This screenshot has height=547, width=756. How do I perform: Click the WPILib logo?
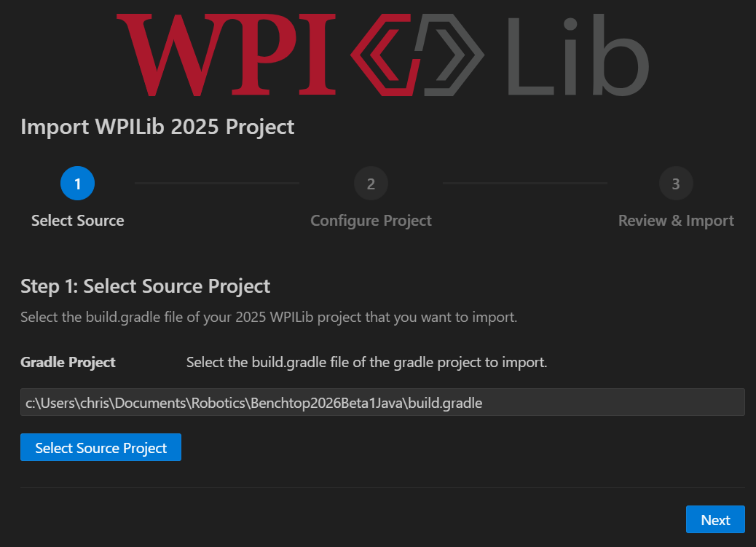382,55
